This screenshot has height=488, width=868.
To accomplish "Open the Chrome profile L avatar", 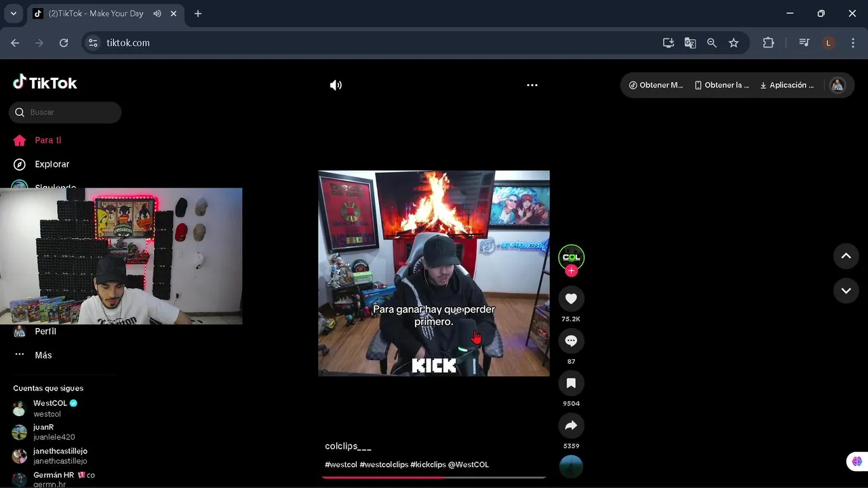I will pos(828,43).
